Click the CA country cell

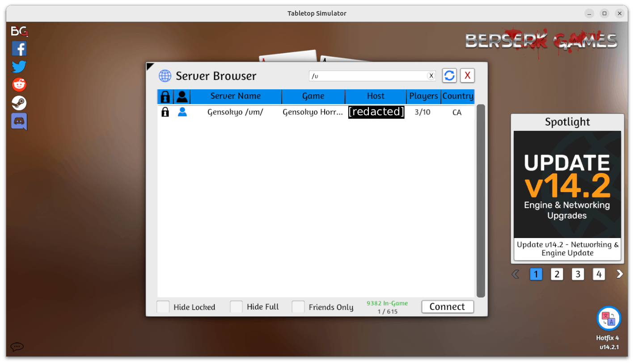(x=457, y=113)
